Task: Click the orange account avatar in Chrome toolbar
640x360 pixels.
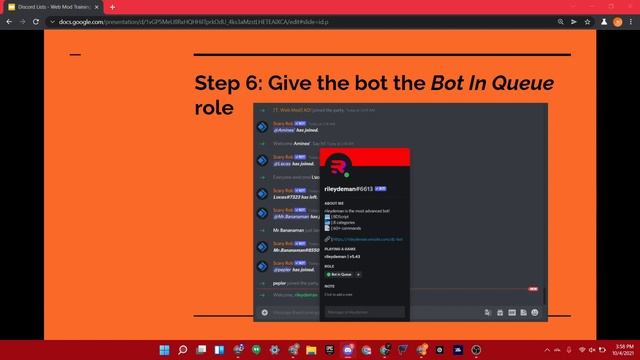Action: click(618, 22)
